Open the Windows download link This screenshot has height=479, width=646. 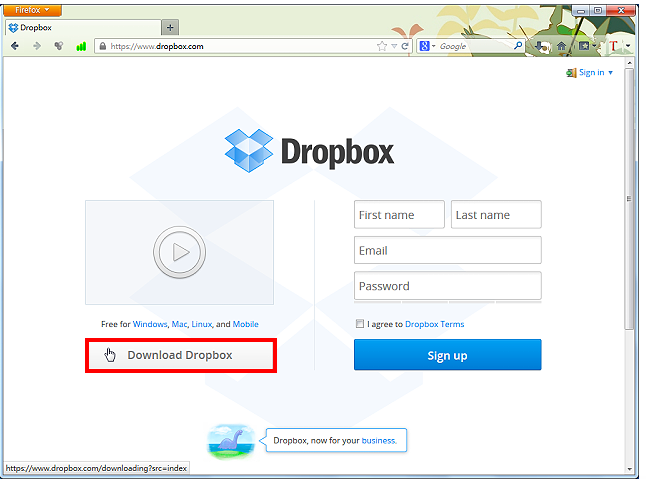point(150,324)
